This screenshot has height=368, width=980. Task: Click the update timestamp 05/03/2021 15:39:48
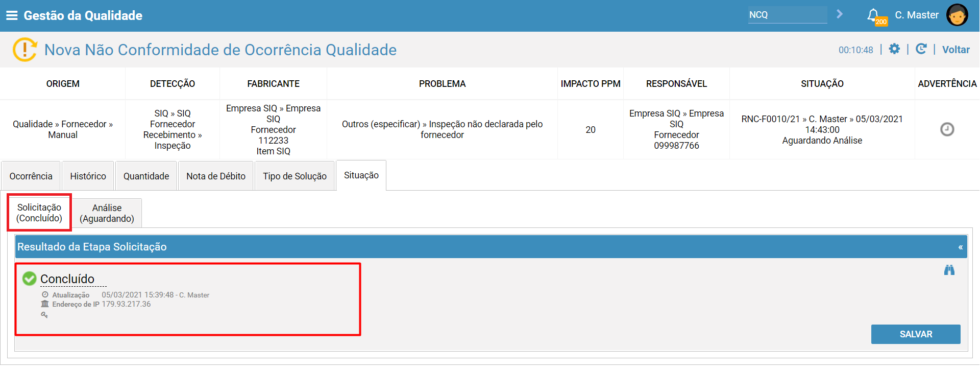[138, 295]
